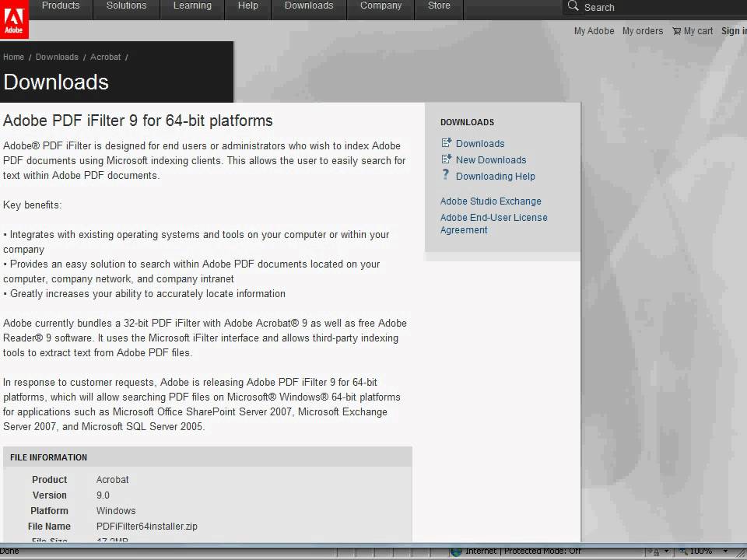Click the Sign in link
The image size is (747, 560).
[734, 31]
